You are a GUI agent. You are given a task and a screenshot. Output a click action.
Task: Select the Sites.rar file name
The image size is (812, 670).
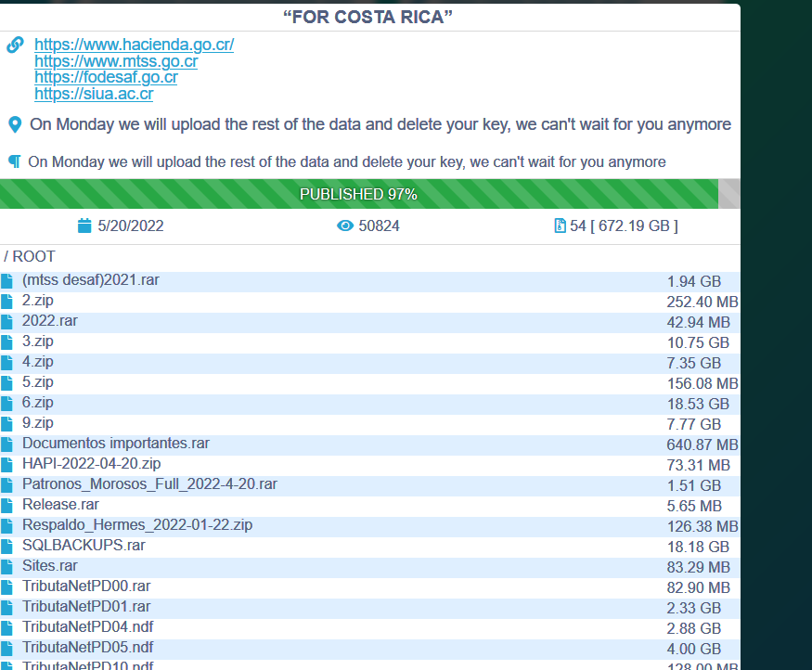(x=50, y=566)
